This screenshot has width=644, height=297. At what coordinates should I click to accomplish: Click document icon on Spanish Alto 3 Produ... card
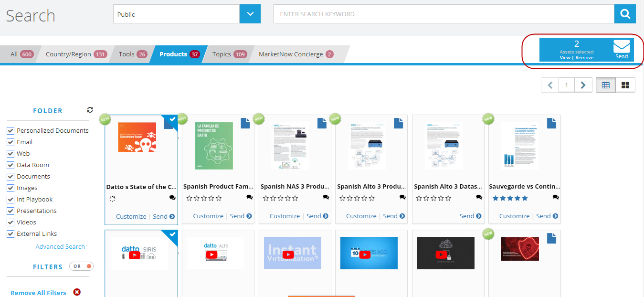[399, 123]
